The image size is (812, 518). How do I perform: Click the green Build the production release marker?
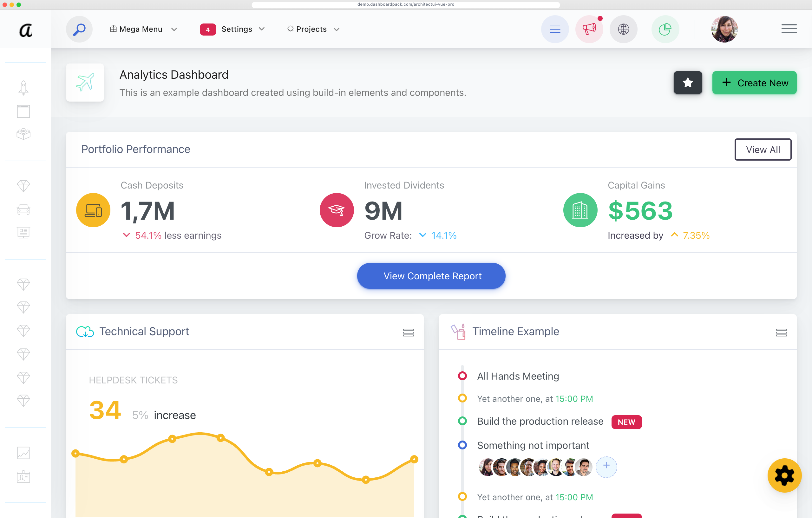pos(462,421)
